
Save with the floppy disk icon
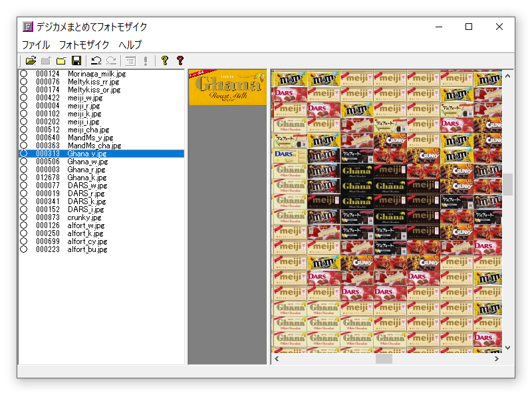coord(76,61)
